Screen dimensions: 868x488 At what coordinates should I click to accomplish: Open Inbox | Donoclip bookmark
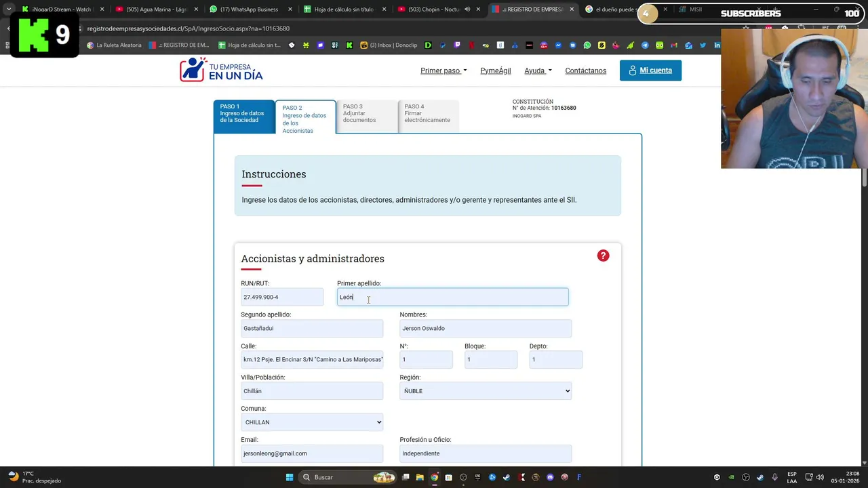389,45
